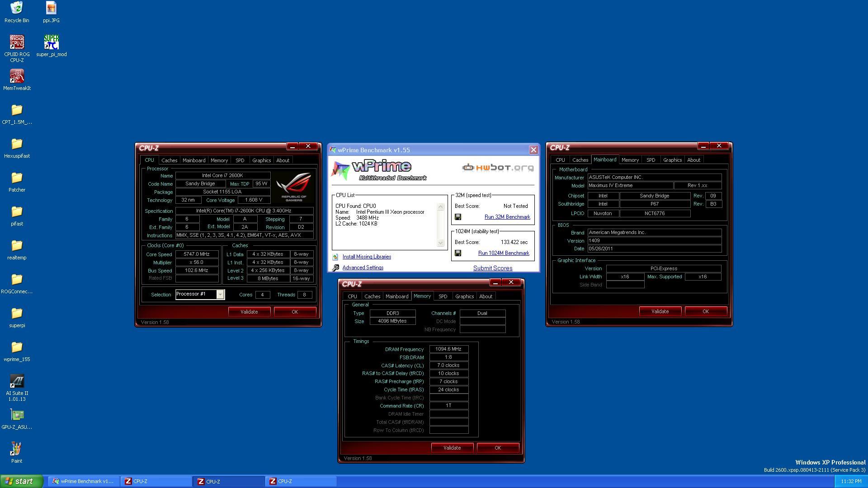This screenshot has height=488, width=868.
Task: Select Graphics tab in mainboard CPU-Z window
Action: point(672,160)
